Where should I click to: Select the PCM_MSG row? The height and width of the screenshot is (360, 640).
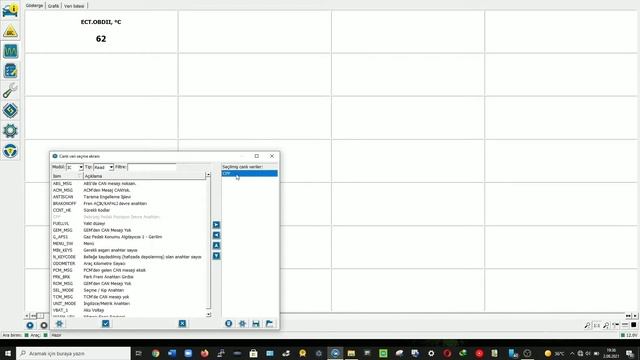click(x=129, y=270)
